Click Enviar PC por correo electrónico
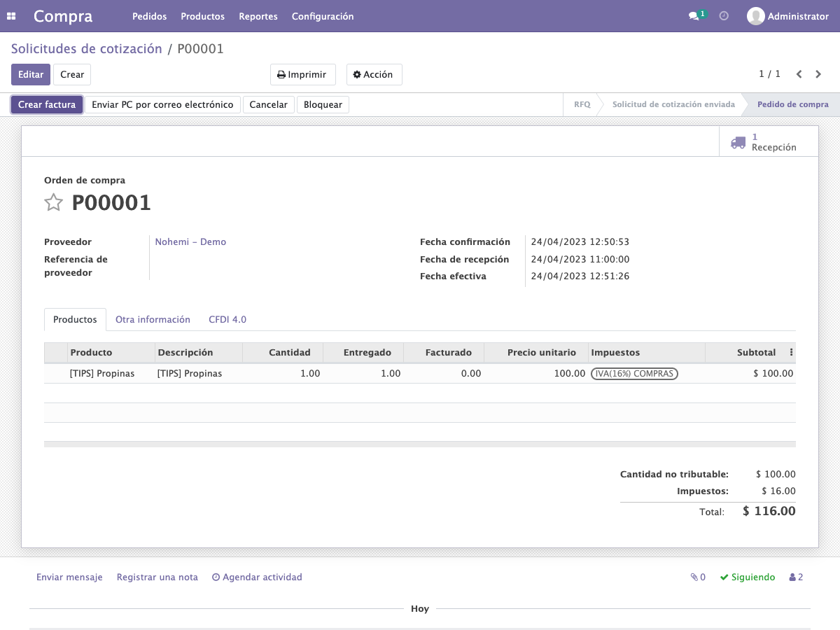 (x=162, y=105)
